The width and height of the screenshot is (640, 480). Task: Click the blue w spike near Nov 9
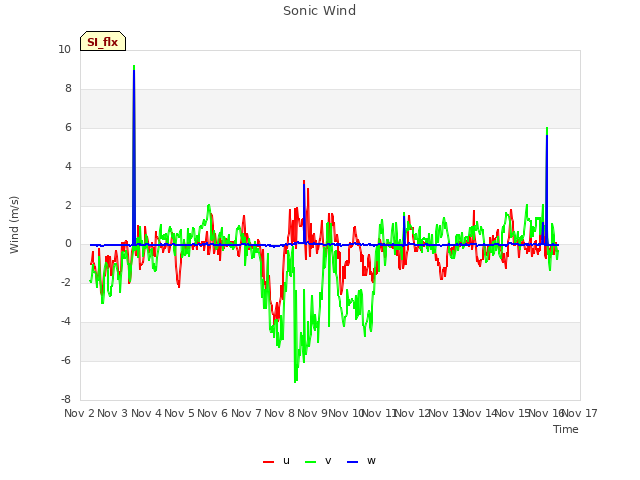[304, 214]
